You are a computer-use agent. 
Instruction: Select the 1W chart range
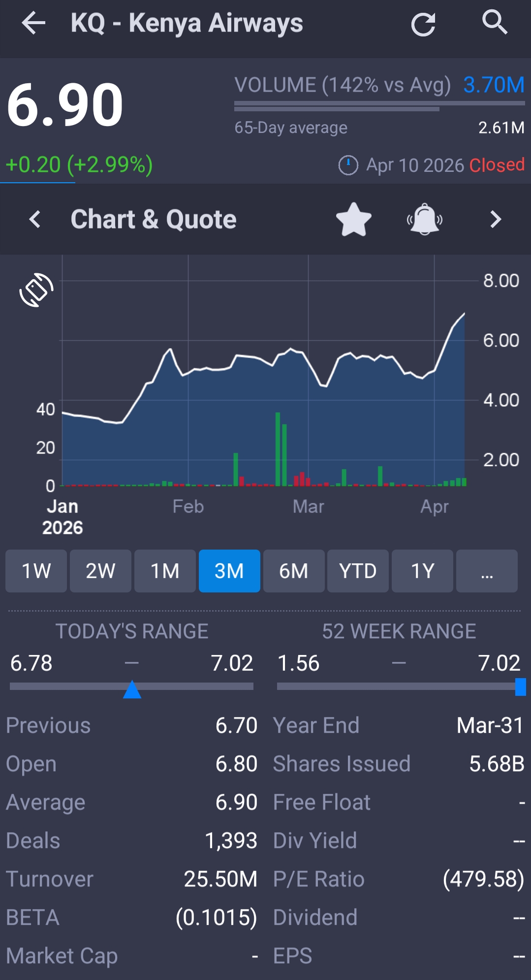click(x=36, y=571)
